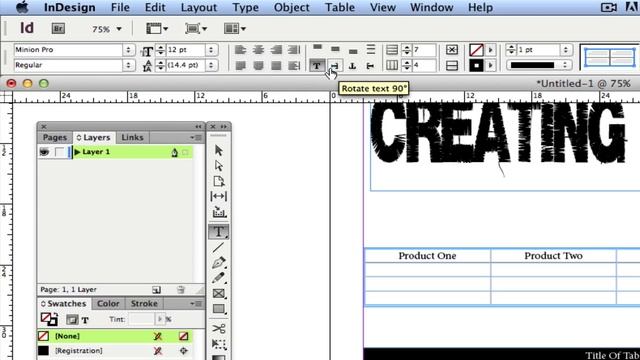The image size is (640, 360).
Task: Switch to the Pages tab
Action: coord(55,138)
